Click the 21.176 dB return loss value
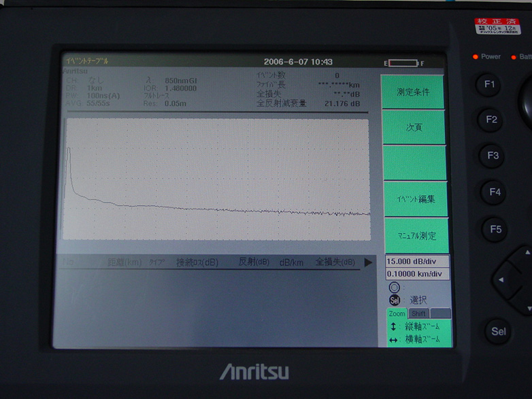 (342, 103)
